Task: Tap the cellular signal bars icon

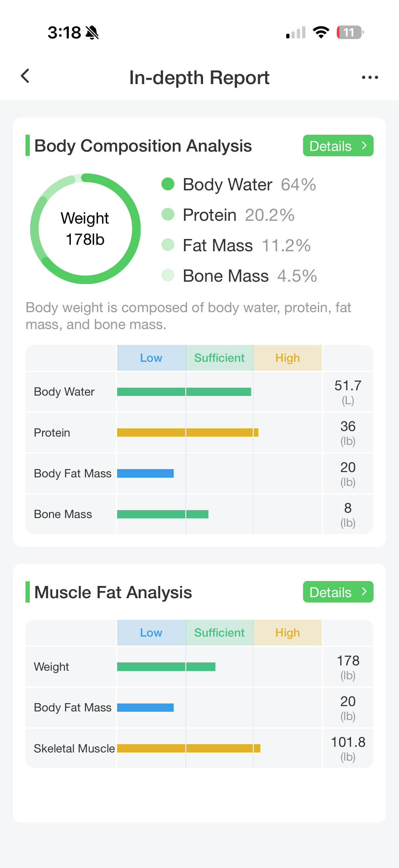Action: (296, 33)
